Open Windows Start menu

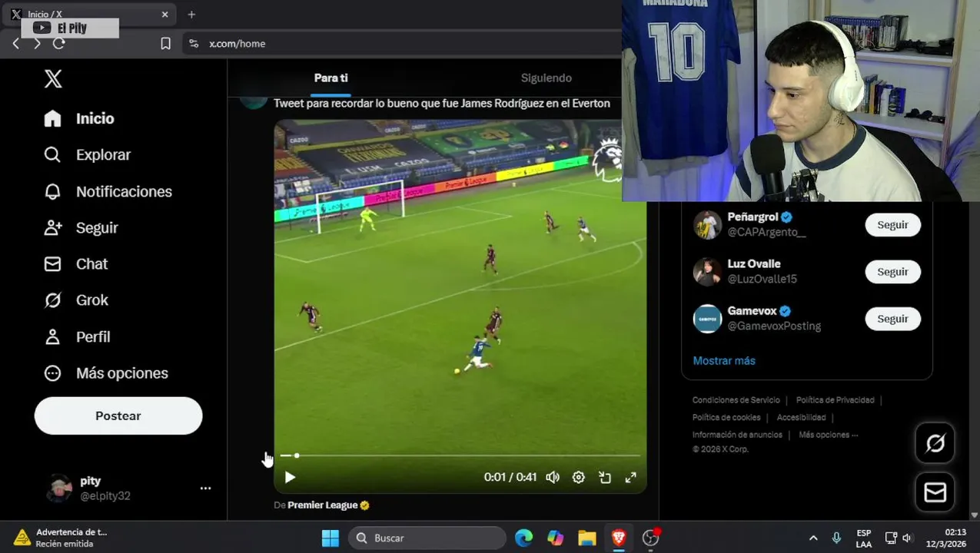331,538
